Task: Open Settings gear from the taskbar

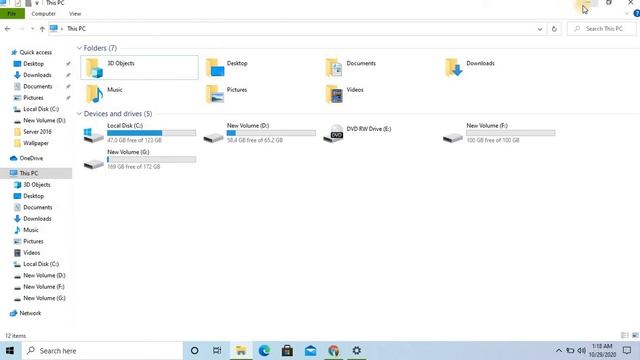Action: coord(357,351)
